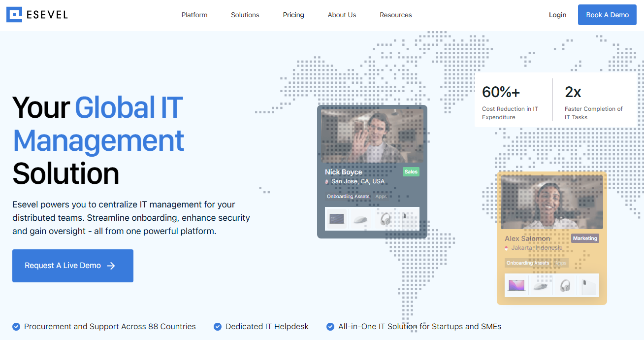Image resolution: width=644 pixels, height=340 pixels.
Task: Select the MacBook asset in Alex Salomon's card
Action: pos(516,285)
